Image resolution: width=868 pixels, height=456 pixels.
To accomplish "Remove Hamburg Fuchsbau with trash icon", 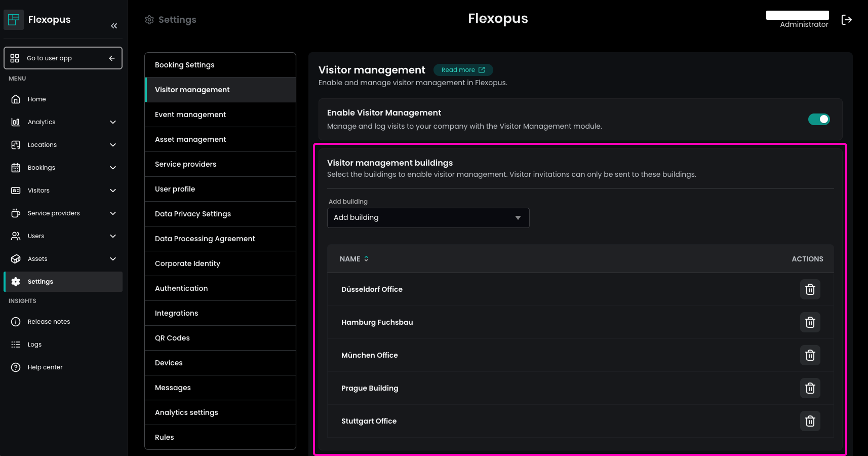I will point(810,322).
